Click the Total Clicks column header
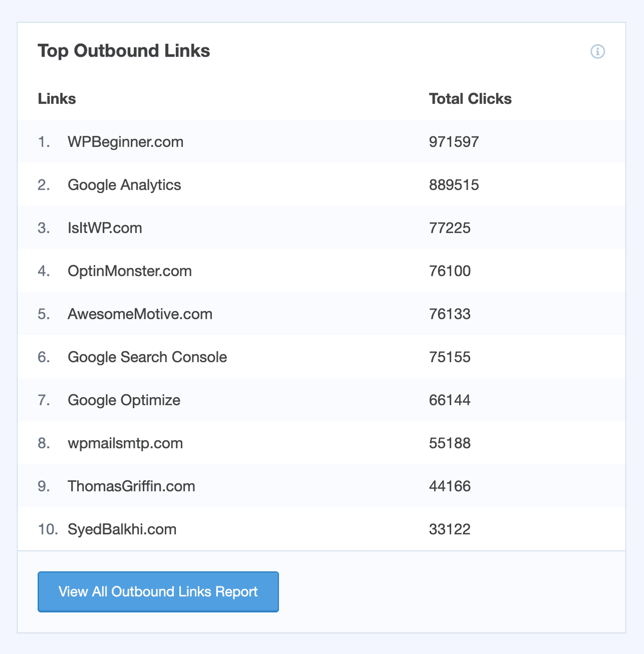 tap(470, 98)
